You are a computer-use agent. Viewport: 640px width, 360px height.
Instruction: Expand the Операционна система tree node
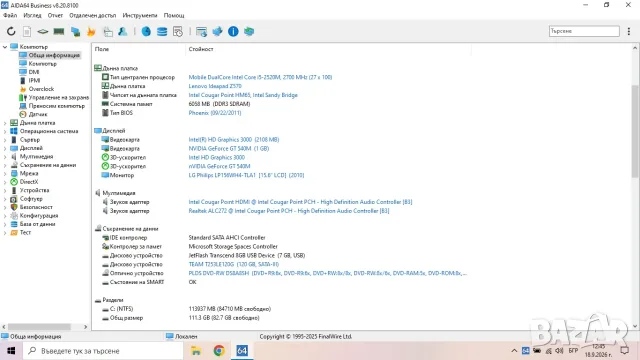pyautogui.click(x=5, y=131)
